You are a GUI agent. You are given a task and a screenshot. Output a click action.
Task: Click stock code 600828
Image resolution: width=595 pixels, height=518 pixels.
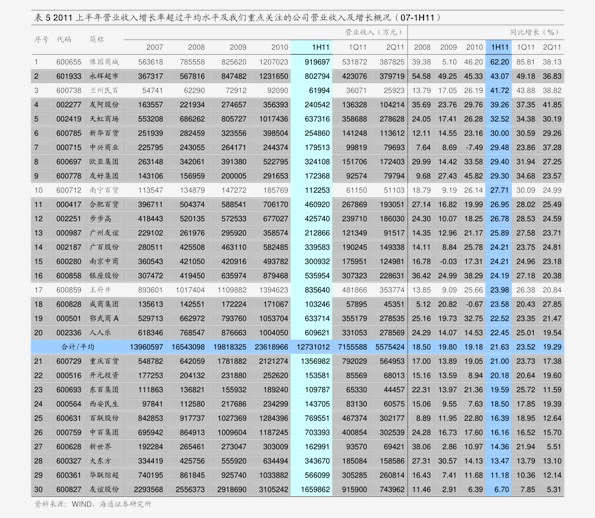[69, 304]
